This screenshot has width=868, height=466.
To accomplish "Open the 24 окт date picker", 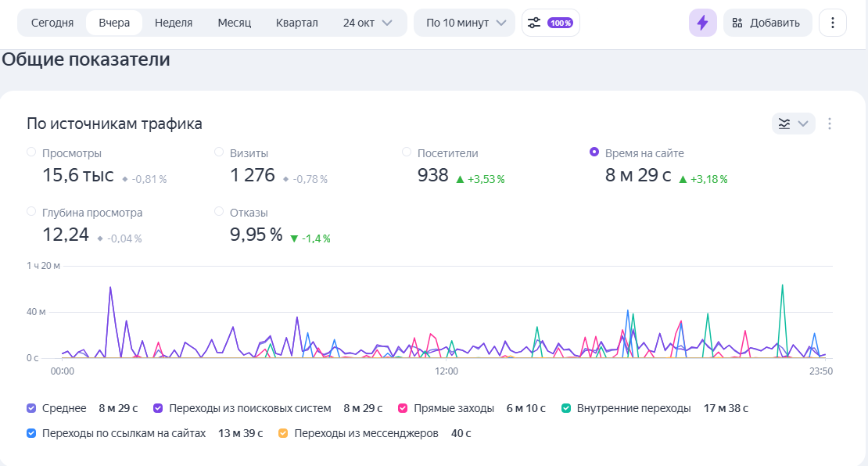I will 368,23.
